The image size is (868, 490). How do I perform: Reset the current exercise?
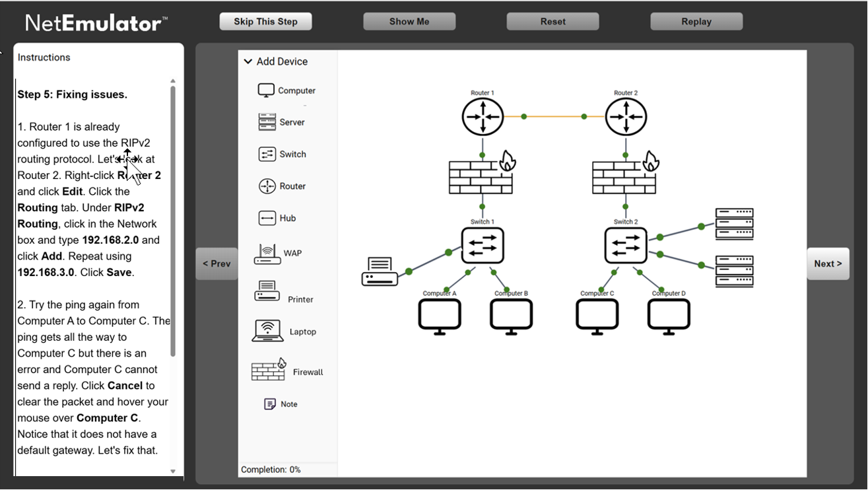pos(552,21)
